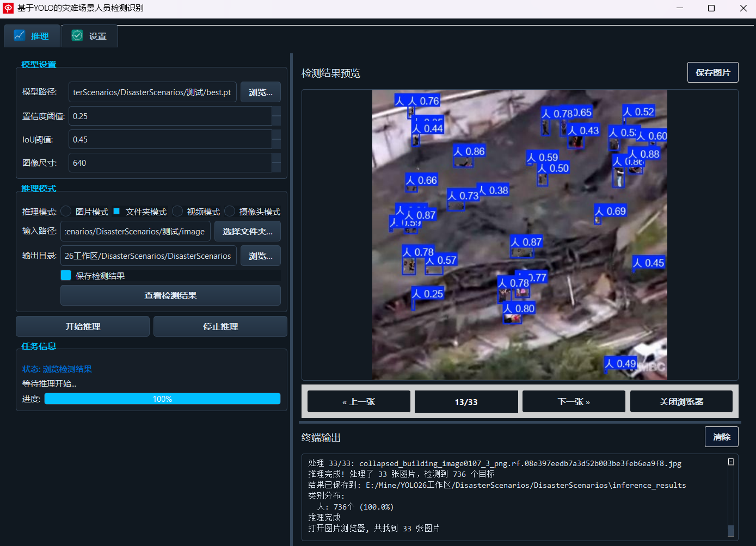756x546 pixels.
Task: Click detection label 人 0.66
Action: (x=422, y=180)
